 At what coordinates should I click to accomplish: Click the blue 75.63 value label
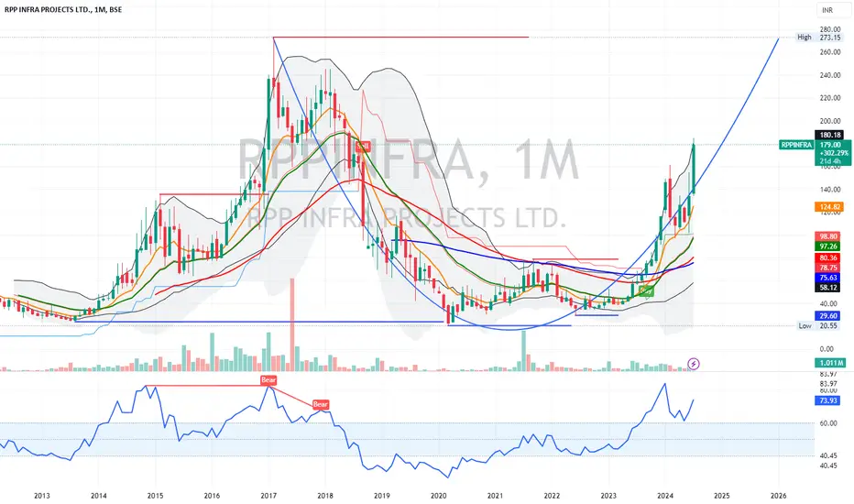(x=827, y=278)
